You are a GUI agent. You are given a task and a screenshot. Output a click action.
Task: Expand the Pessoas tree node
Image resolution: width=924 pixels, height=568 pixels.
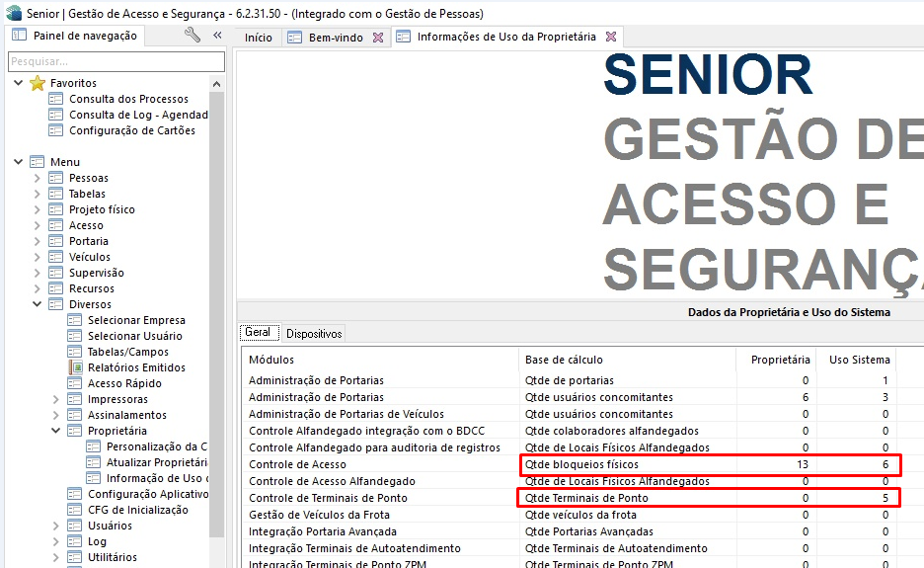38,178
